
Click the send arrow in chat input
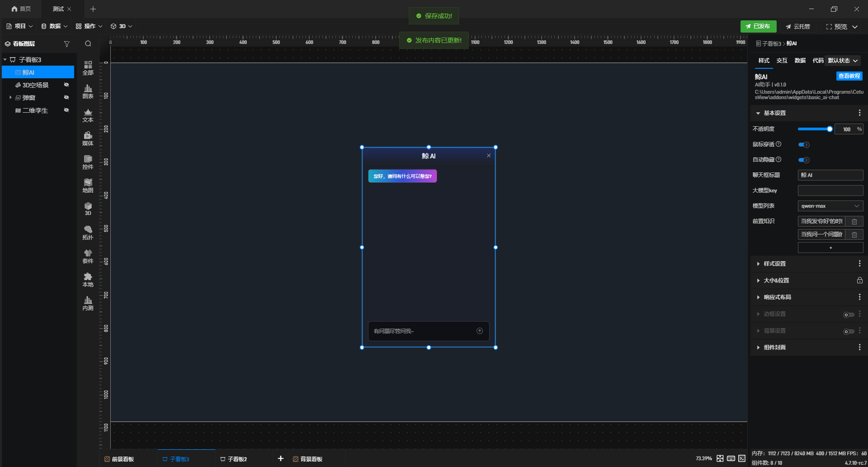(x=480, y=331)
